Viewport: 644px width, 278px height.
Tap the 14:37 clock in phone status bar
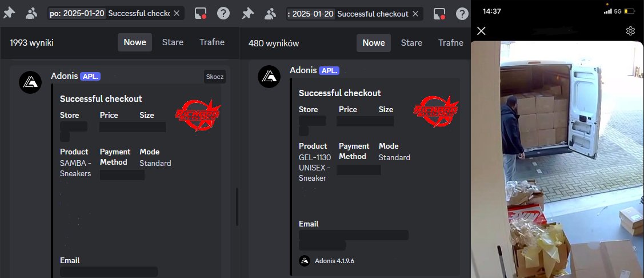(x=491, y=11)
